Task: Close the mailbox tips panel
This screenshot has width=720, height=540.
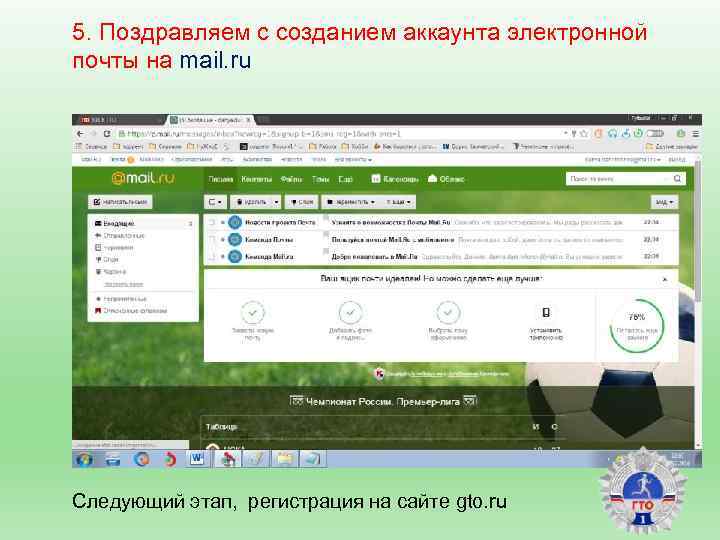Action: (x=664, y=279)
